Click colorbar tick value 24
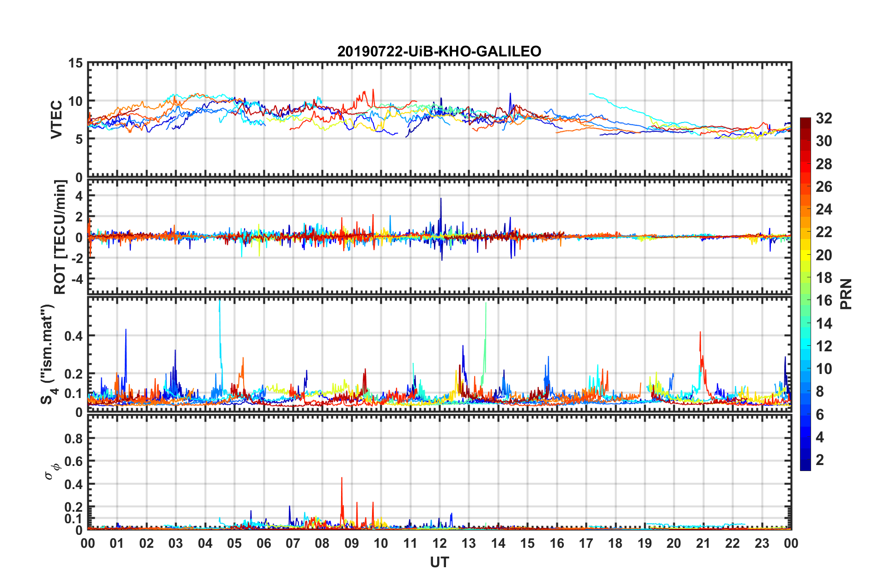 click(824, 209)
